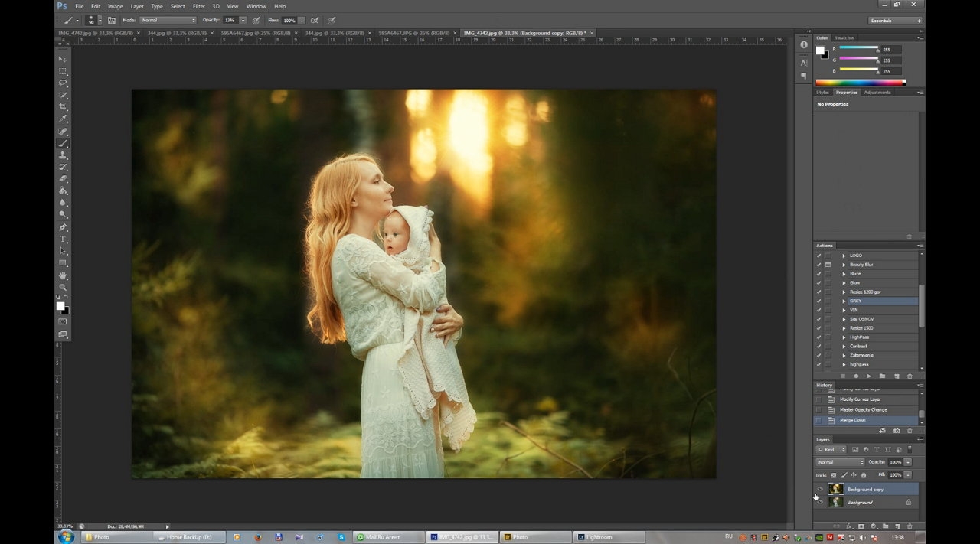Viewport: 980px width, 544px height.
Task: Toggle the checkmark for HighPass action
Action: (x=818, y=337)
